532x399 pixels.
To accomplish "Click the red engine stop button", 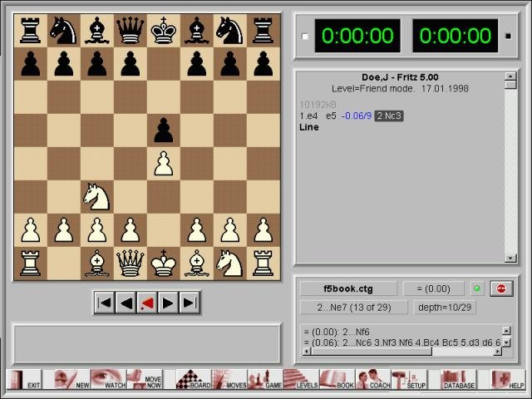I will [x=501, y=288].
